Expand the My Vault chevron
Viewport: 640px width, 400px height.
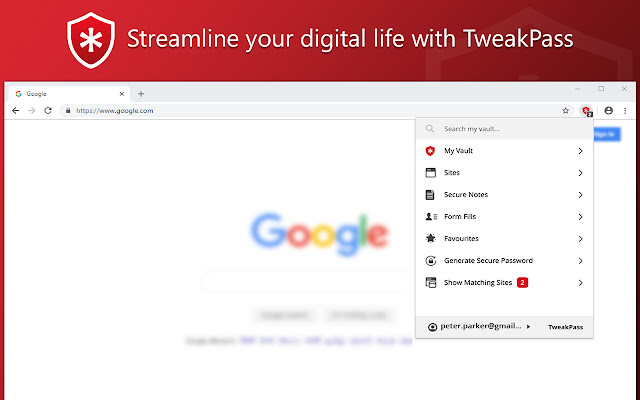580,151
